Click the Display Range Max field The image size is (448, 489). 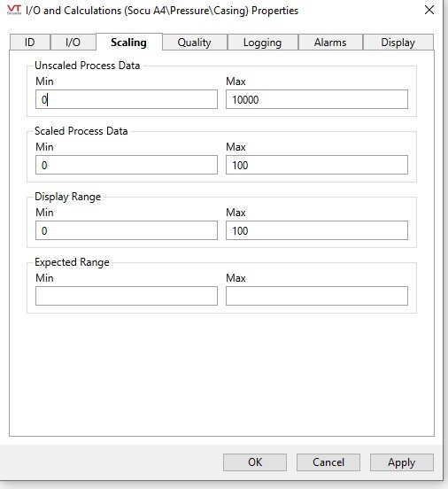point(317,230)
